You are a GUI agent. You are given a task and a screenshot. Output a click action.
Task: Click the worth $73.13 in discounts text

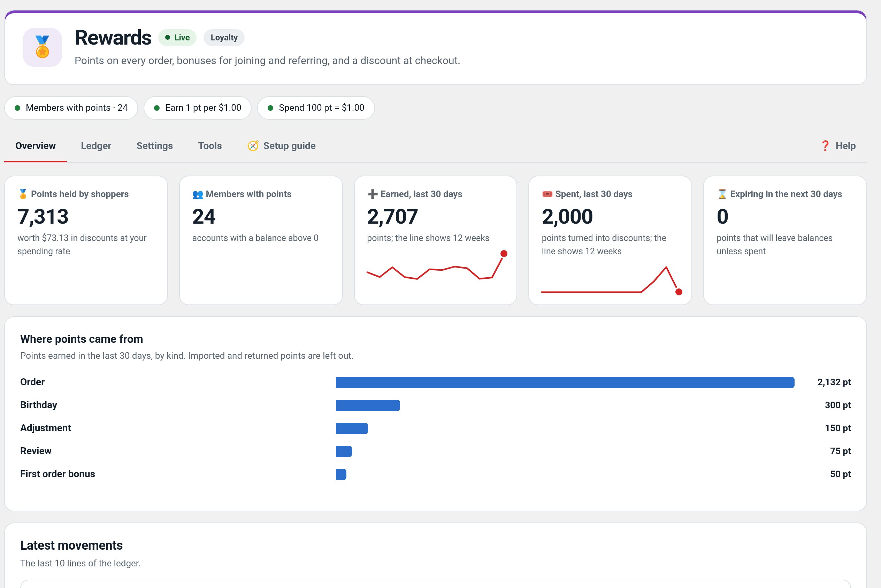[82, 245]
